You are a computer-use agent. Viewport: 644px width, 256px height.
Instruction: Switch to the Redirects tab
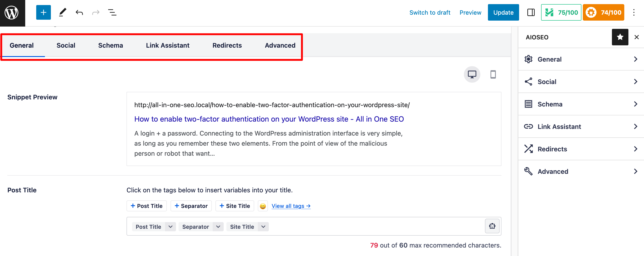pos(227,46)
